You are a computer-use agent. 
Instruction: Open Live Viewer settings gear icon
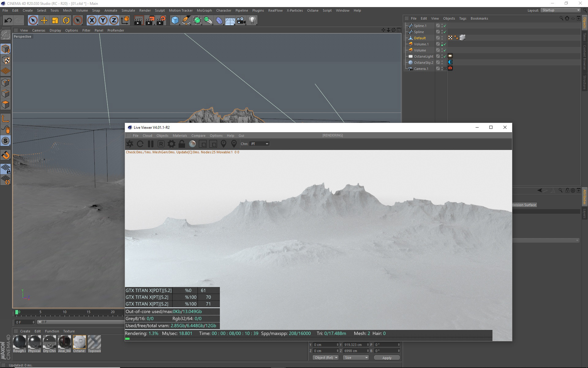pos(171,144)
